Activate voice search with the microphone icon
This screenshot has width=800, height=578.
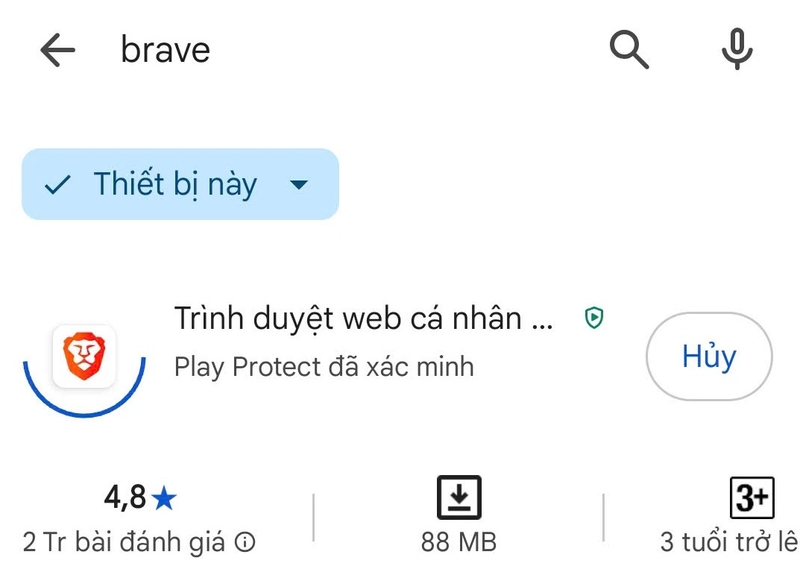[x=735, y=50]
